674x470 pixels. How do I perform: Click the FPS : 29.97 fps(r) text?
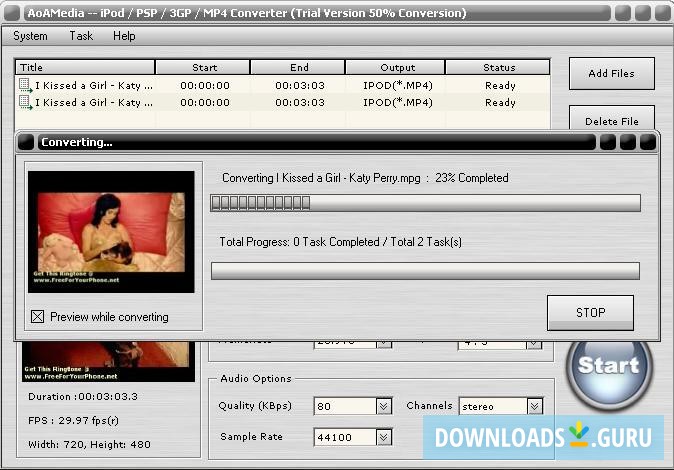[x=73, y=421]
